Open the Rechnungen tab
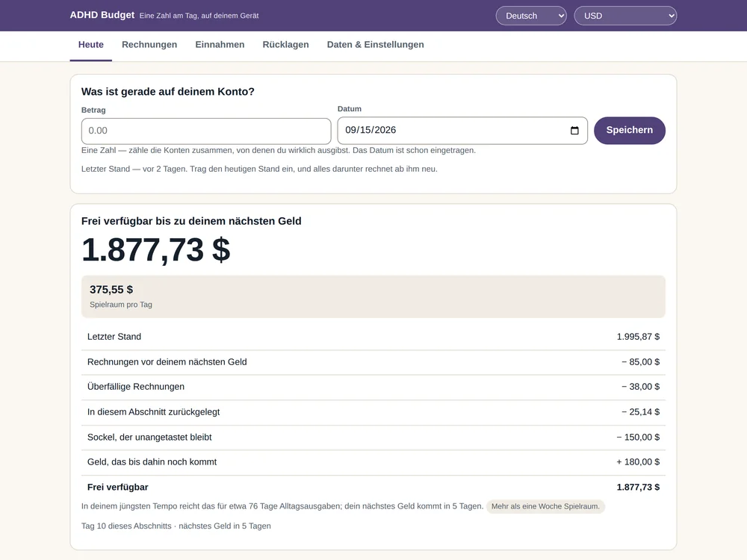The width and height of the screenshot is (747, 560). (149, 45)
